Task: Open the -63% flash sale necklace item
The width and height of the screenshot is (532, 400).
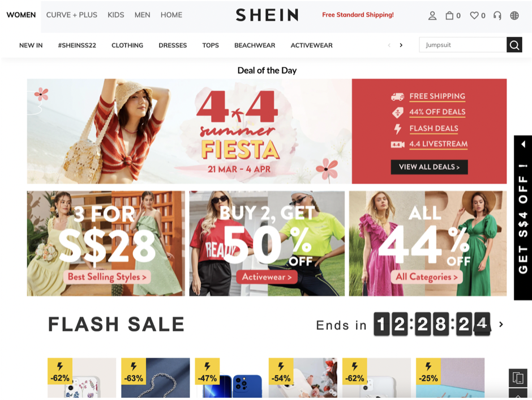Action: tap(156, 377)
